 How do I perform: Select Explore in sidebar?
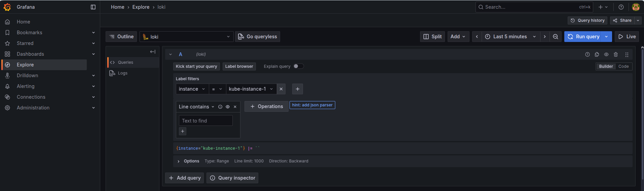(44, 65)
